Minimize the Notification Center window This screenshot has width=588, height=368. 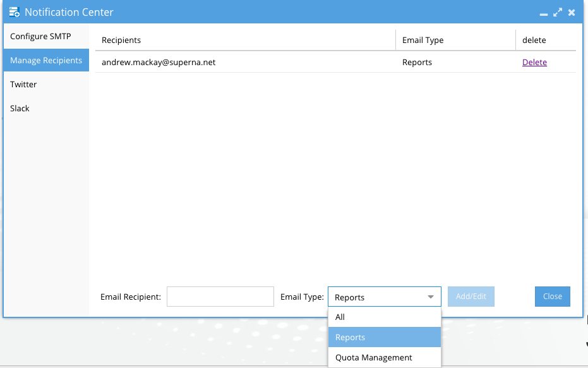point(543,13)
